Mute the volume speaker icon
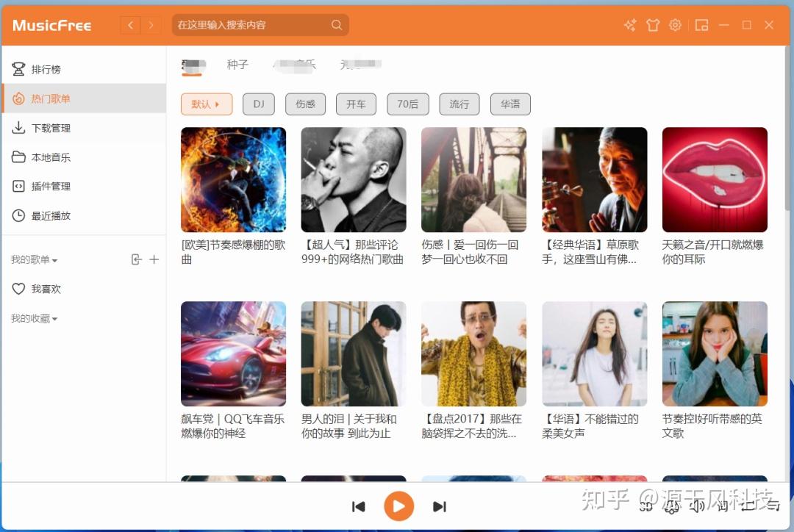794x532 pixels. tap(697, 506)
